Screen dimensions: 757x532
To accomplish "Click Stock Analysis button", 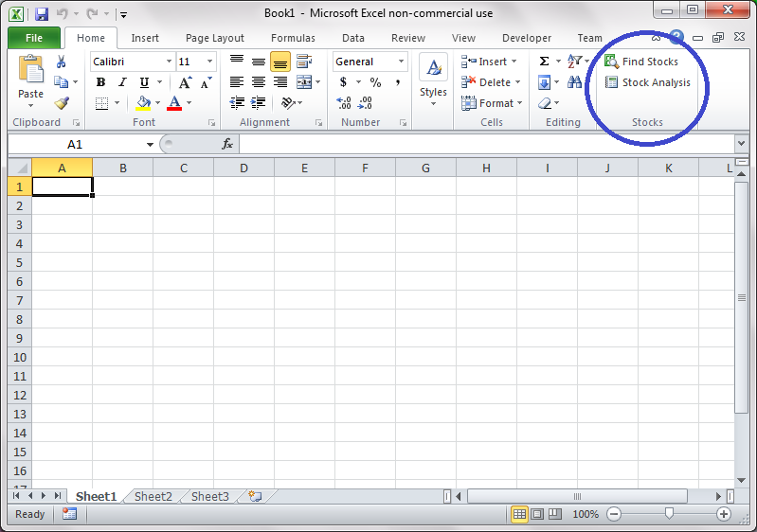I will [x=647, y=82].
